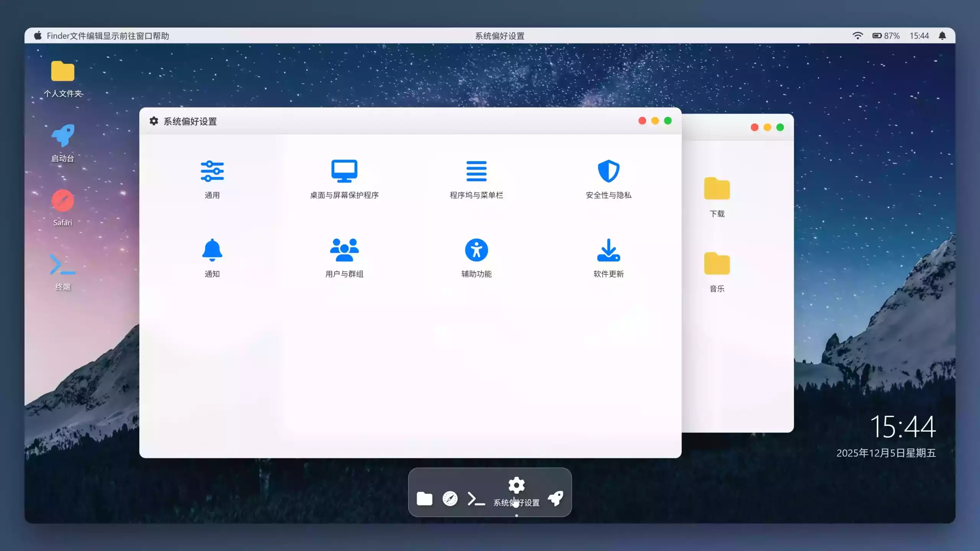Select 程序坞与菜单栏 preferences icon
The width and height of the screenshot is (980, 551).
point(476,171)
